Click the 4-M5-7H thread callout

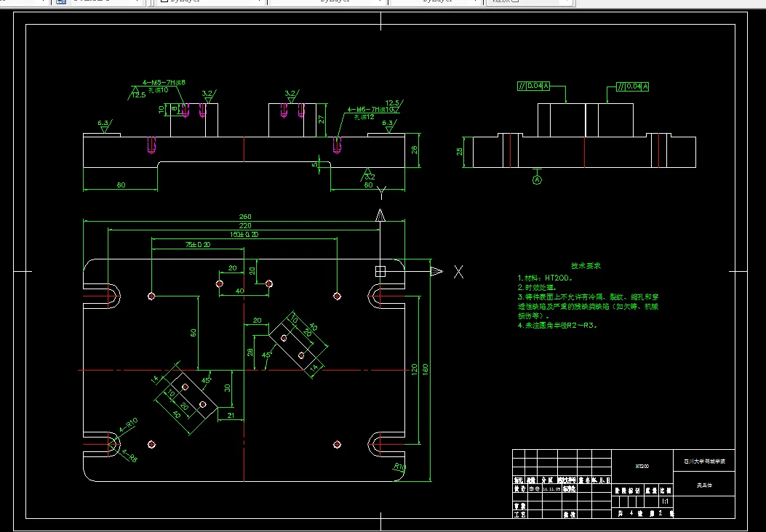[x=164, y=82]
